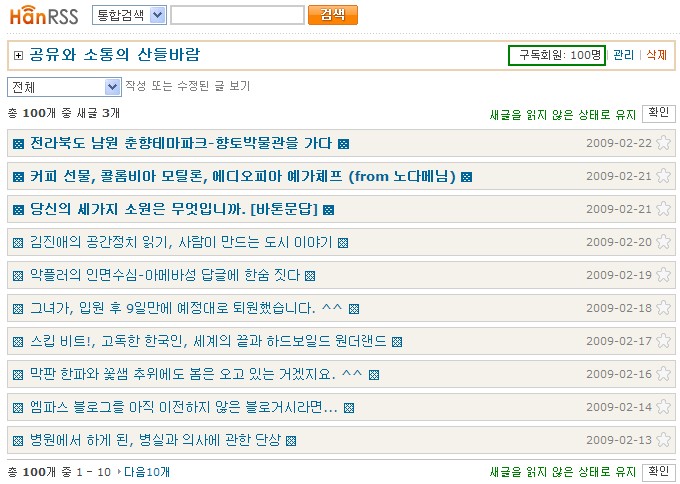The image size is (680, 484).
Task: Click trailing icon after 한숨 짓다 title
Action: [x=310, y=276]
